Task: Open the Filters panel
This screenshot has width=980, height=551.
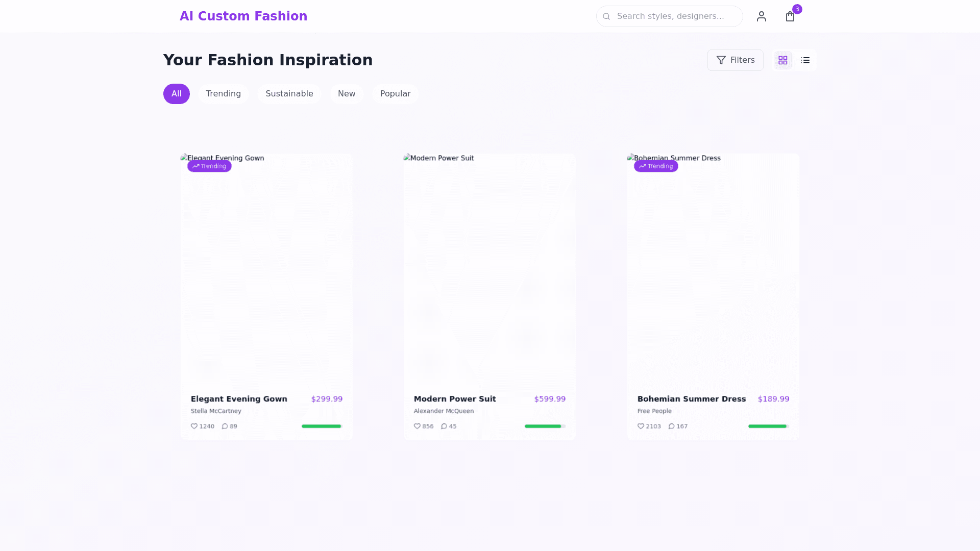Action: point(735,60)
